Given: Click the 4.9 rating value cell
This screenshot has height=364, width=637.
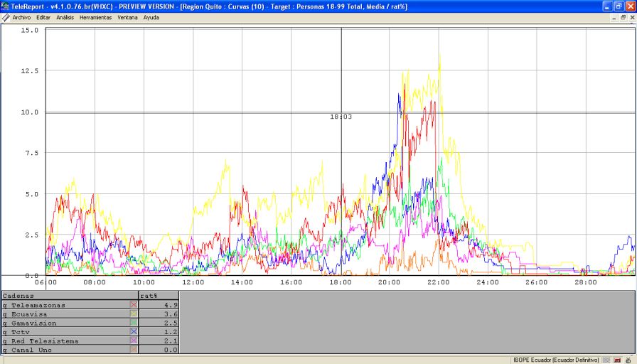Looking at the screenshot, I should point(159,305).
